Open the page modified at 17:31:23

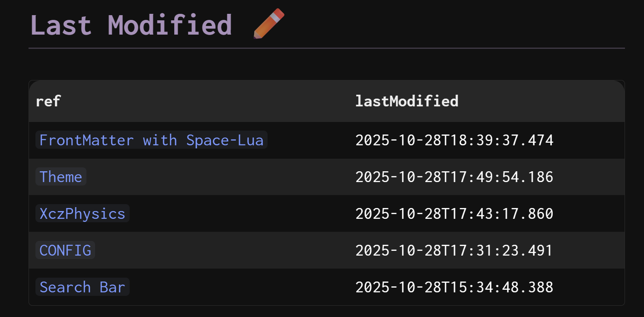coord(65,250)
